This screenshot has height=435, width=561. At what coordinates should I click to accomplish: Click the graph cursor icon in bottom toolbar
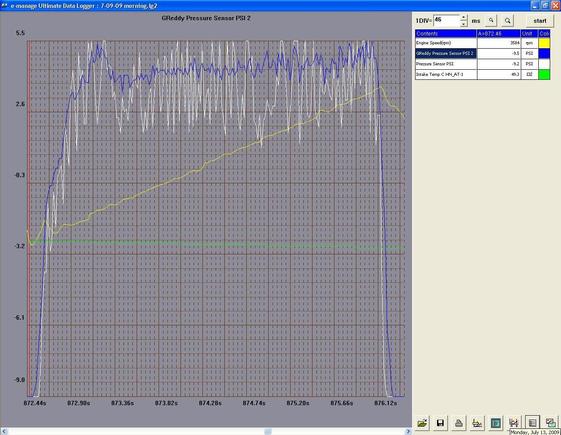coord(514,423)
